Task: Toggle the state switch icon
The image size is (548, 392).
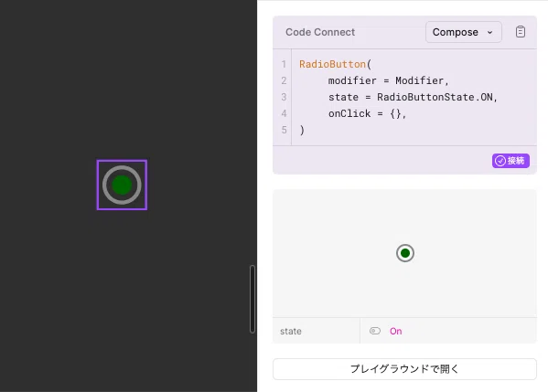Action: [375, 331]
